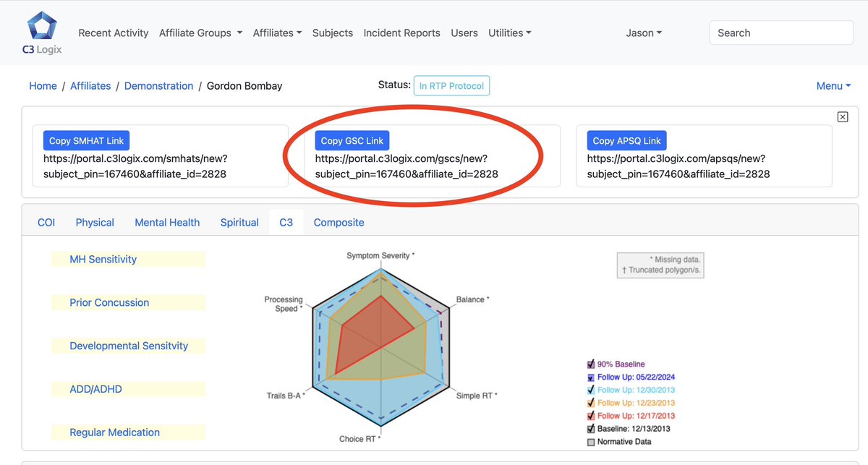Screen dimensions: 868x465
Task: Open the Menu dropdown at right
Action: point(833,85)
